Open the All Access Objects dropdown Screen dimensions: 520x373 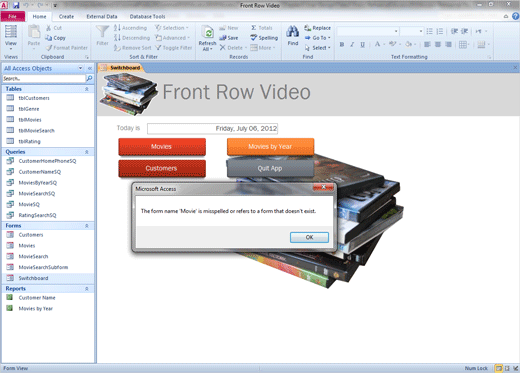pos(80,68)
